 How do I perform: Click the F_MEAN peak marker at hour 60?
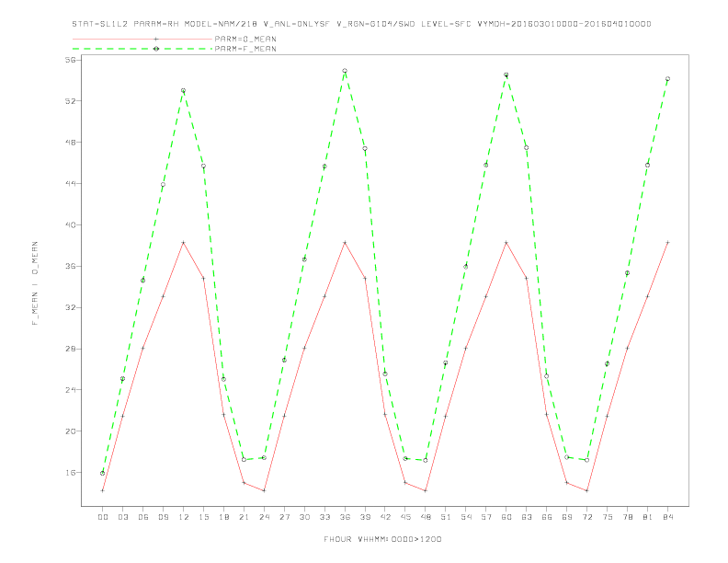point(506,75)
